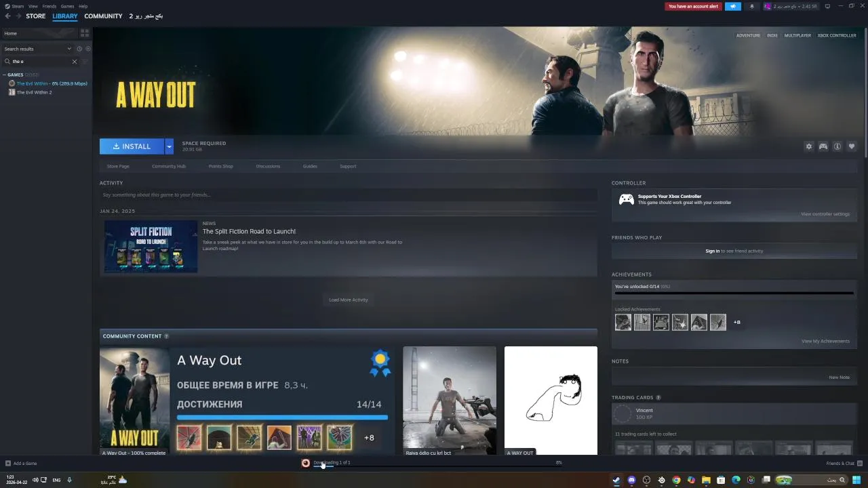Install A Way Out

(x=132, y=146)
